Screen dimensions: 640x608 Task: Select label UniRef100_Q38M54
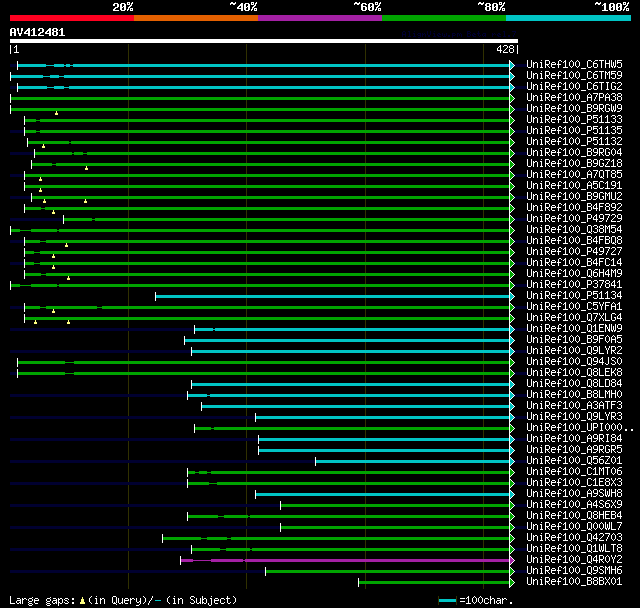point(574,230)
